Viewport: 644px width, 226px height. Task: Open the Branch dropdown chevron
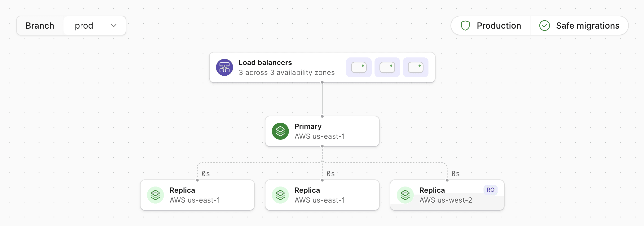point(114,26)
